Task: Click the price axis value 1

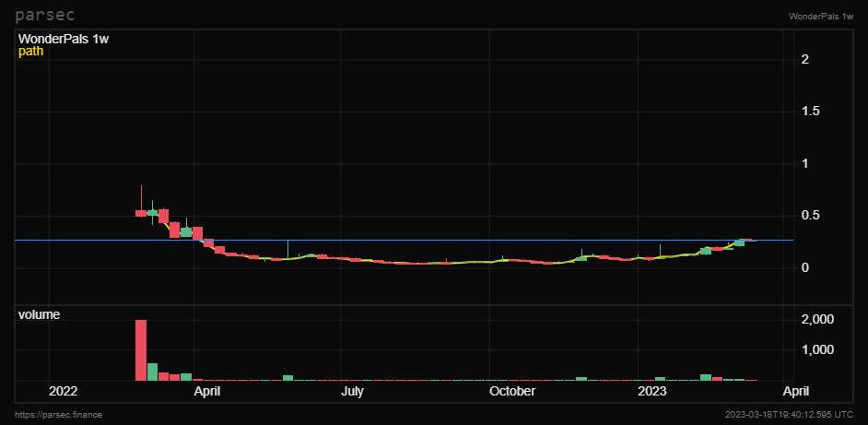Action: point(805,163)
